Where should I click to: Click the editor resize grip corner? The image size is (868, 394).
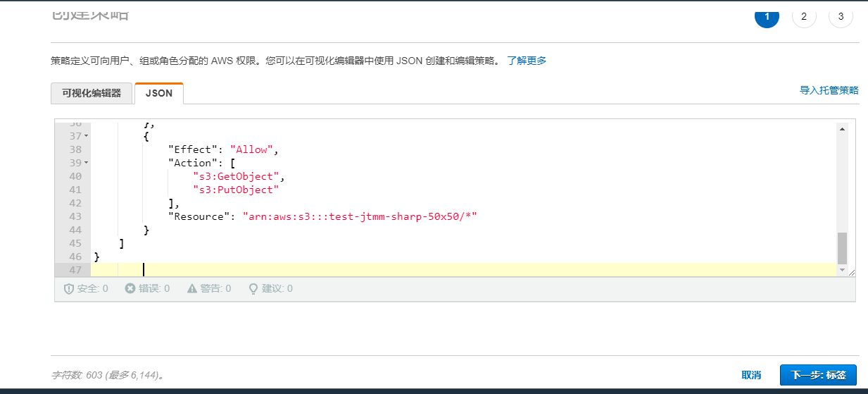[851, 271]
